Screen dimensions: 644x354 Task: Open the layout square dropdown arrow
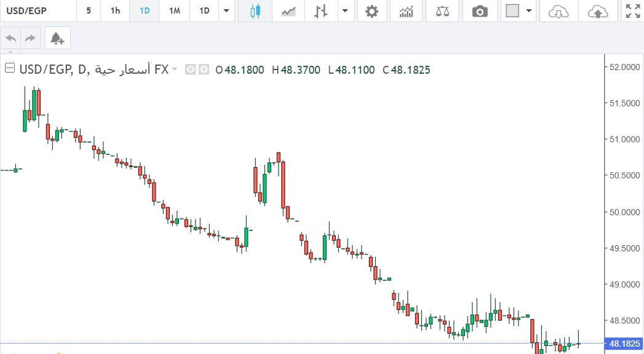point(528,11)
